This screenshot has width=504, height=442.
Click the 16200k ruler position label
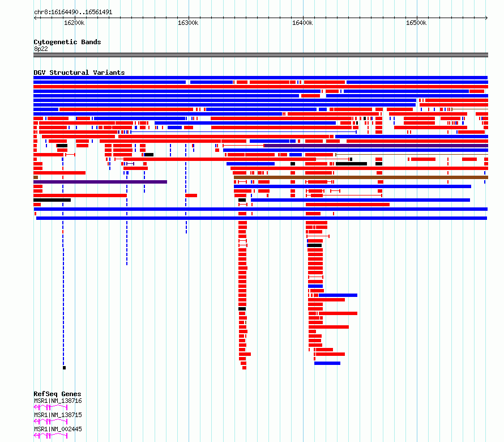point(74,23)
